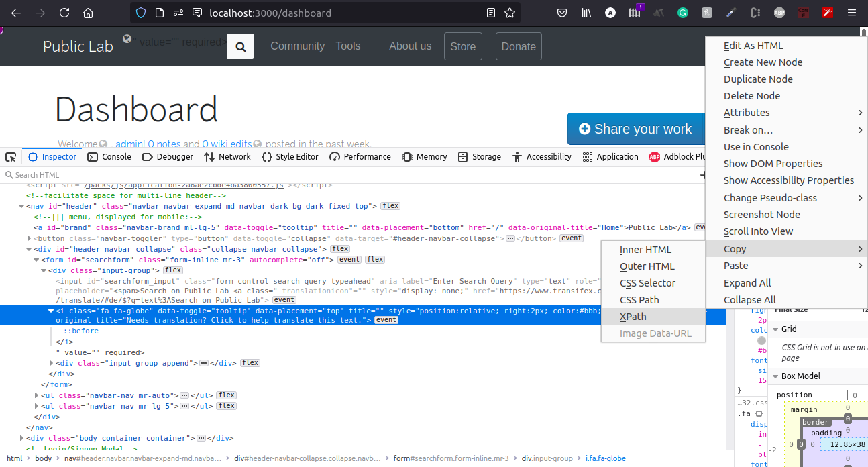868x467 pixels.
Task: Open the Community nav link
Action: [x=297, y=46]
